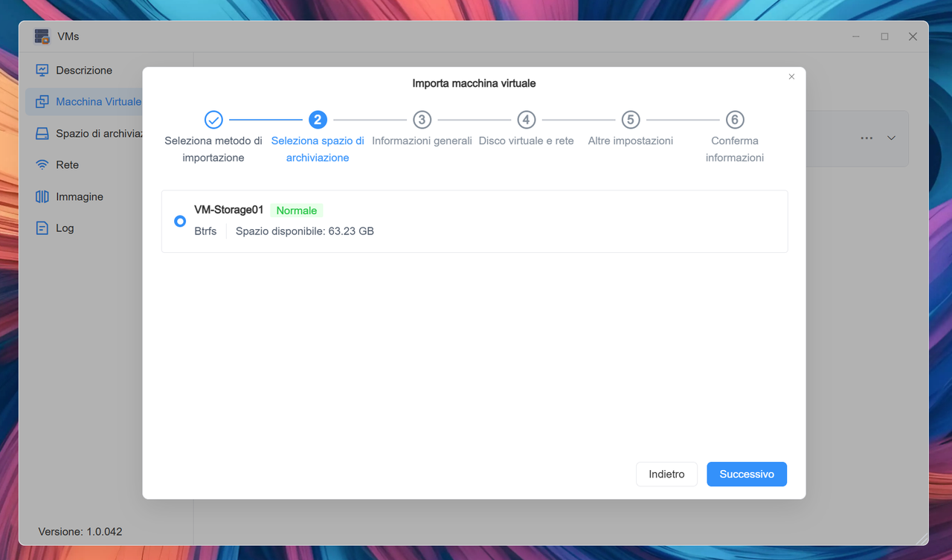Click the Conferma informazioni step label
The image size is (952, 560).
(735, 149)
